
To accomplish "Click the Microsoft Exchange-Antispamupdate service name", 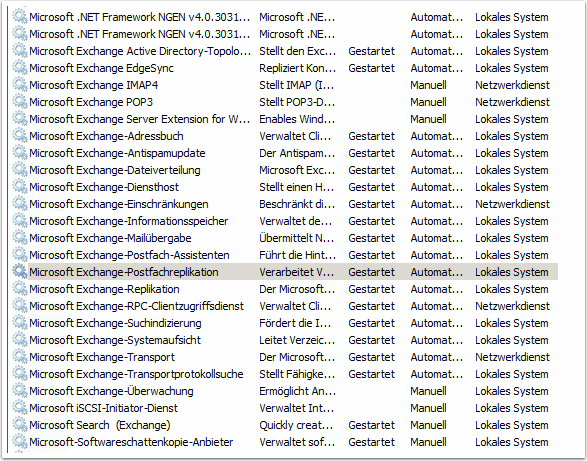I will coord(117,153).
